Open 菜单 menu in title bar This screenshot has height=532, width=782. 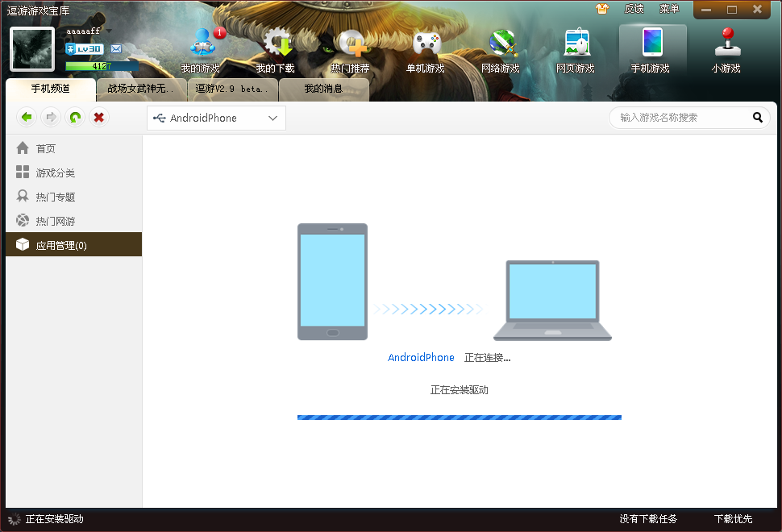tap(669, 9)
